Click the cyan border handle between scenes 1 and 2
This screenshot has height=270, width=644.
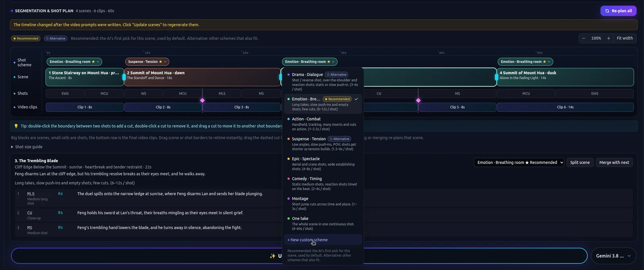tap(124, 77)
